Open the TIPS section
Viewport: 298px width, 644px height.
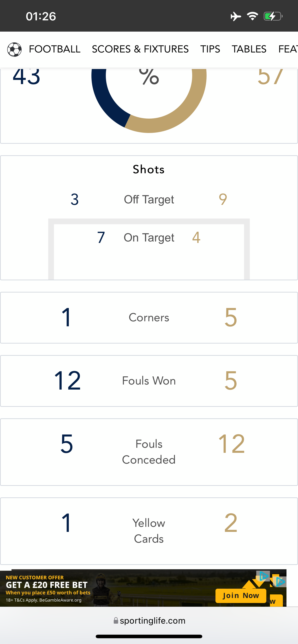(x=210, y=49)
